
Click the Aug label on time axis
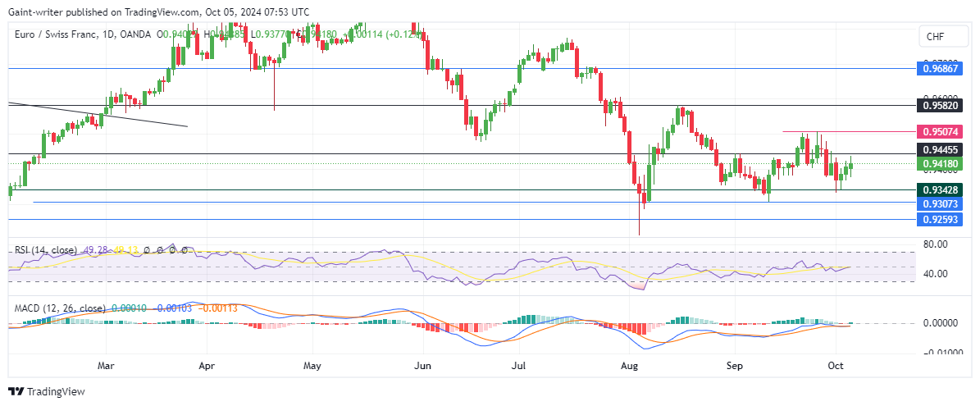pyautogui.click(x=630, y=366)
